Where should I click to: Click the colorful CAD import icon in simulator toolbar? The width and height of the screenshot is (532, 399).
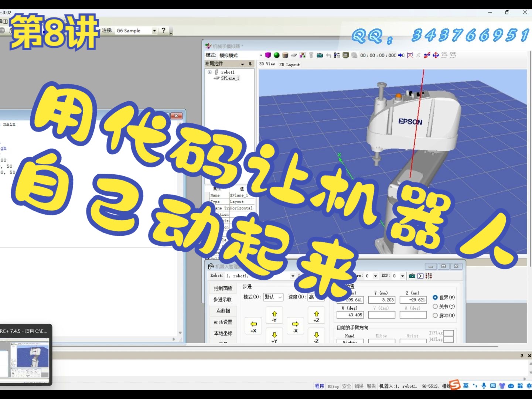303,55
